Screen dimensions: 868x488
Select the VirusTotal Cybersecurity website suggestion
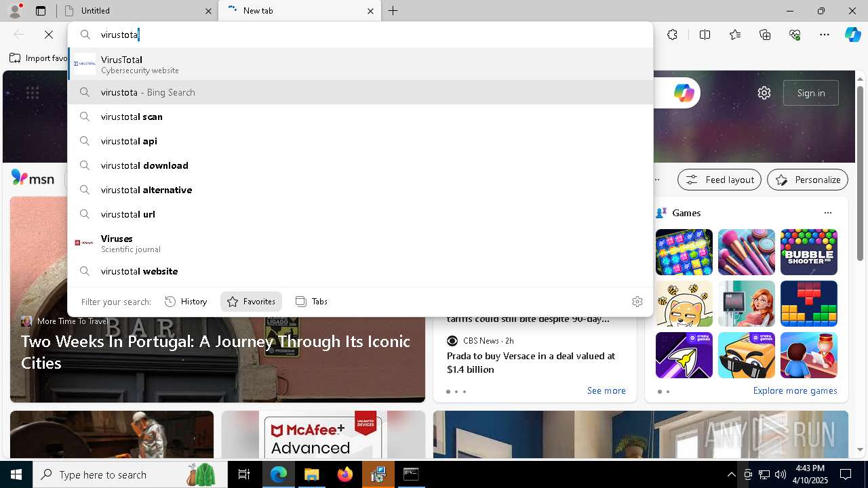pyautogui.click(x=360, y=64)
